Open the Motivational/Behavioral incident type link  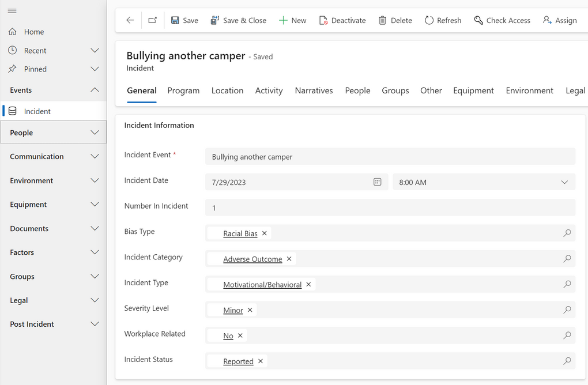coord(262,285)
